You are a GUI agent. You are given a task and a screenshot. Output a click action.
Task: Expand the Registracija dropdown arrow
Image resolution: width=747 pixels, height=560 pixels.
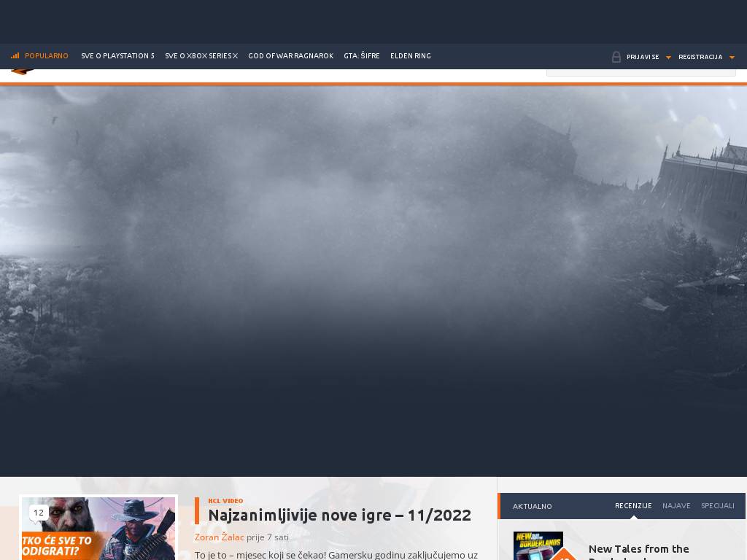(732, 58)
